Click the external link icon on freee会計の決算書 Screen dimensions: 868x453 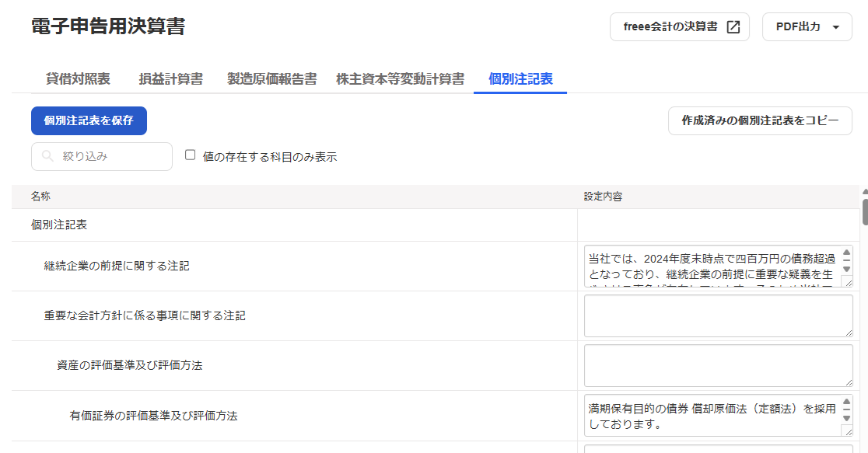coord(733,27)
